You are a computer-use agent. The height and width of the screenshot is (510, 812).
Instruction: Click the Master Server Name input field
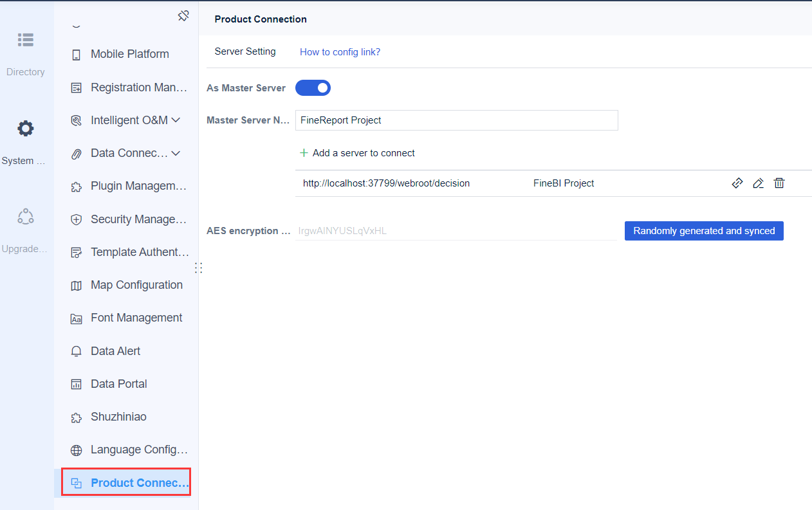pos(456,120)
